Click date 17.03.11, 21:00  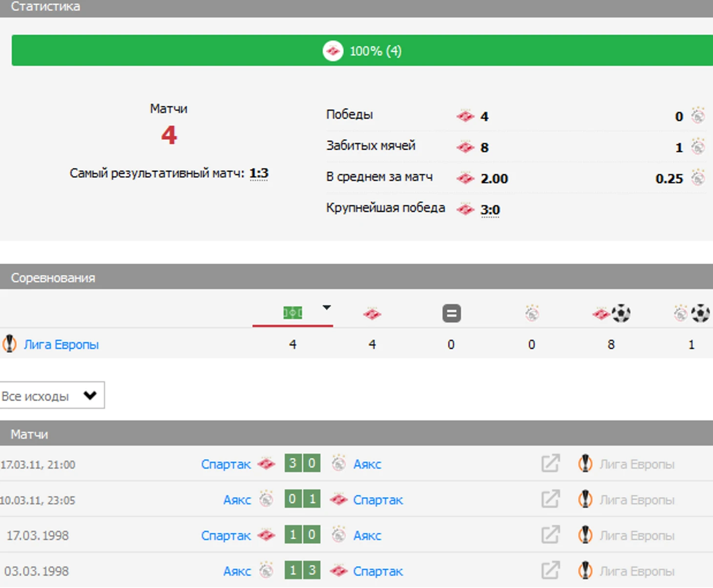38,465
